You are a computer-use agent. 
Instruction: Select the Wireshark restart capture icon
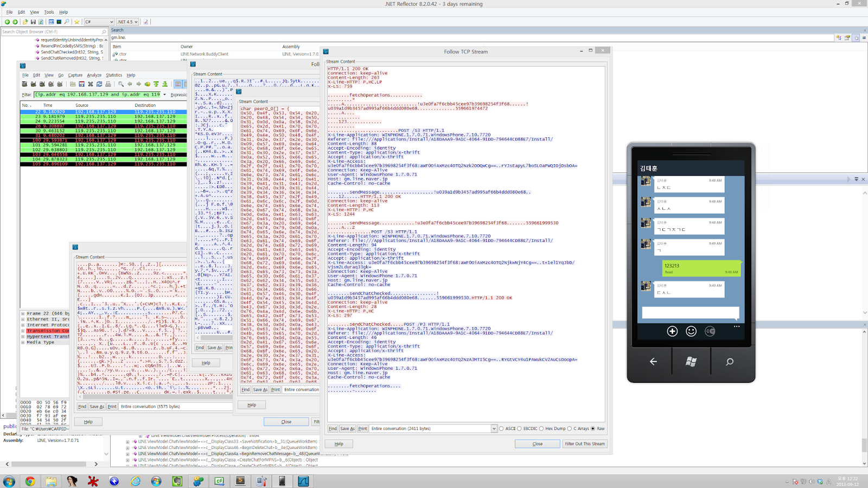point(60,84)
